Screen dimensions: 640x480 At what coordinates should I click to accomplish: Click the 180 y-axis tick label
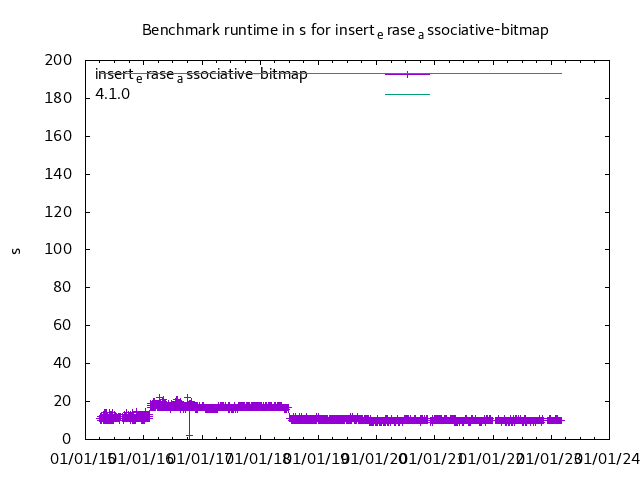pos(58,98)
